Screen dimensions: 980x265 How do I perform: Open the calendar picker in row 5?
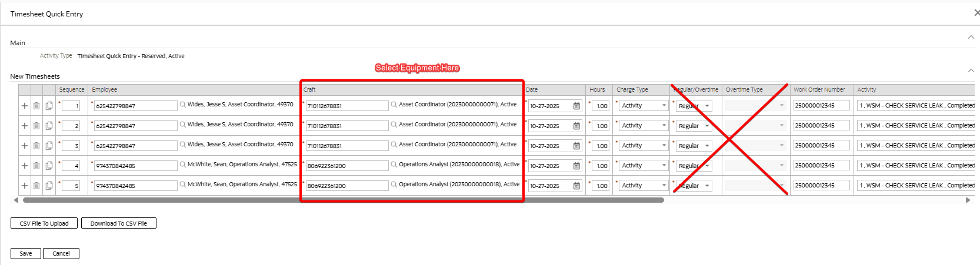[576, 186]
